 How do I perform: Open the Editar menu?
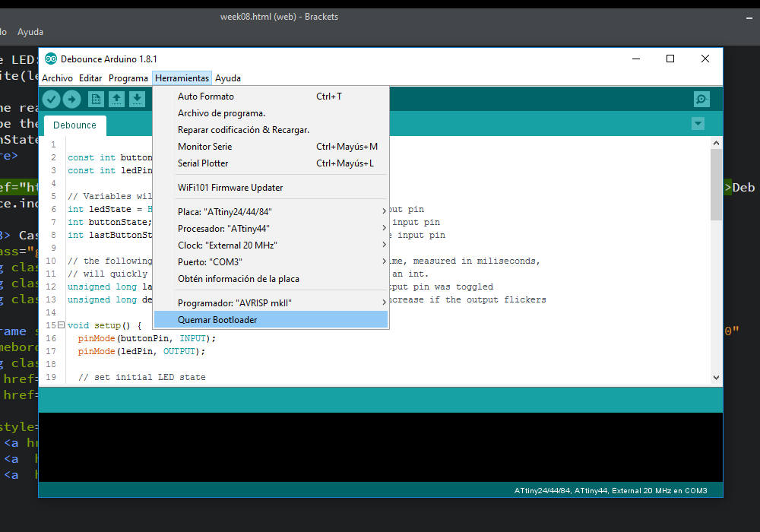click(90, 78)
